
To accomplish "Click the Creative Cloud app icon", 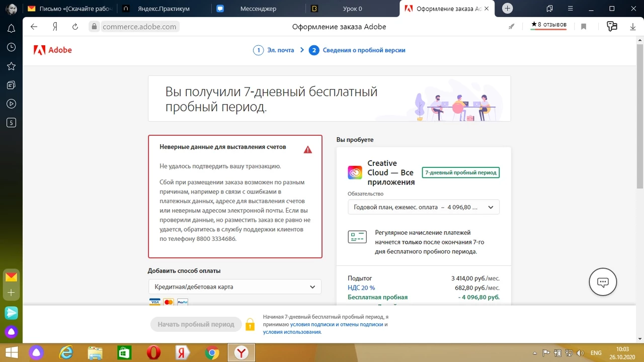I will [x=355, y=172].
